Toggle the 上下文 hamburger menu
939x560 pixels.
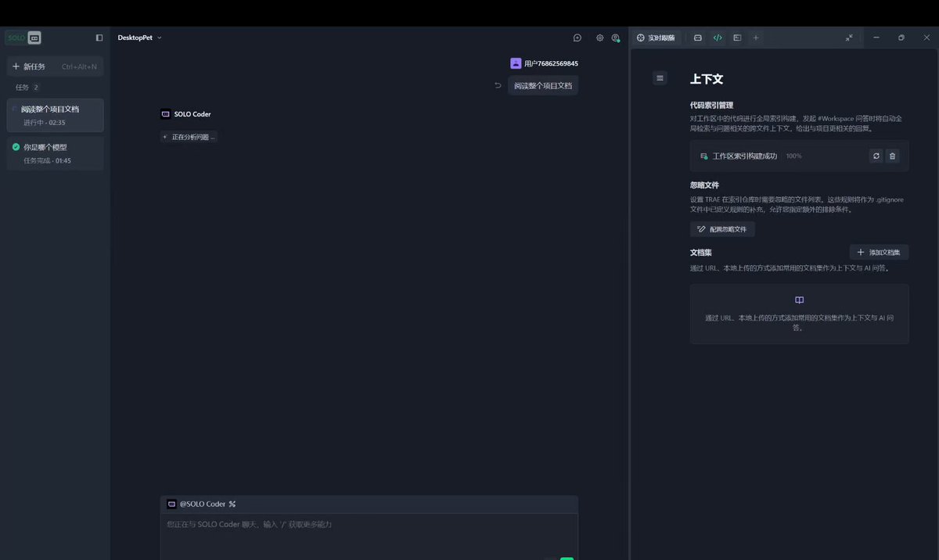660,78
